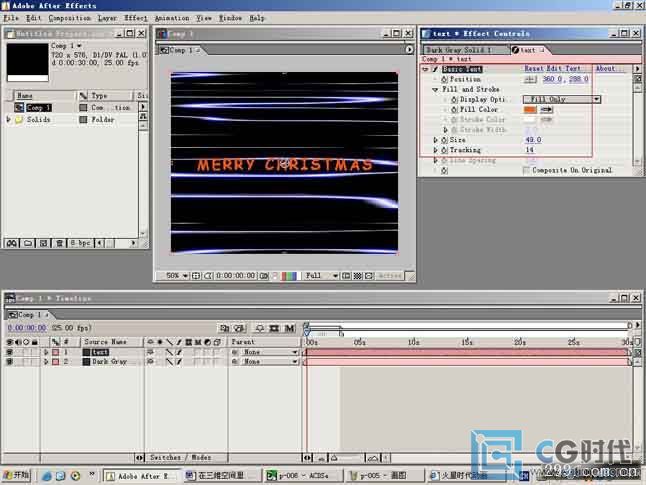This screenshot has width=646, height=485.
Task: Click the binoculars Find icon in Project panel
Action: 12,243
